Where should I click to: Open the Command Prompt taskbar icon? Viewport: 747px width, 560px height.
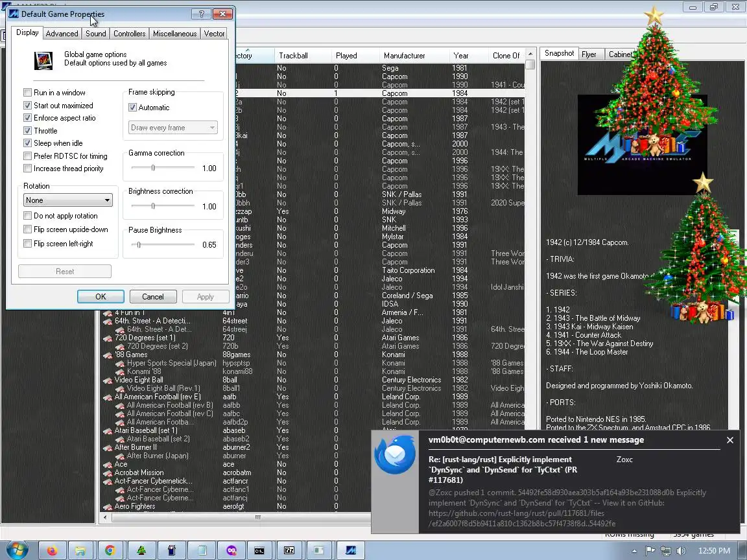pyautogui.click(x=259, y=551)
